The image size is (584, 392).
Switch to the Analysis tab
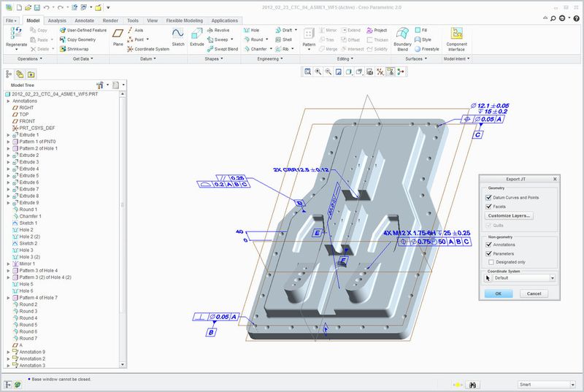57,21
